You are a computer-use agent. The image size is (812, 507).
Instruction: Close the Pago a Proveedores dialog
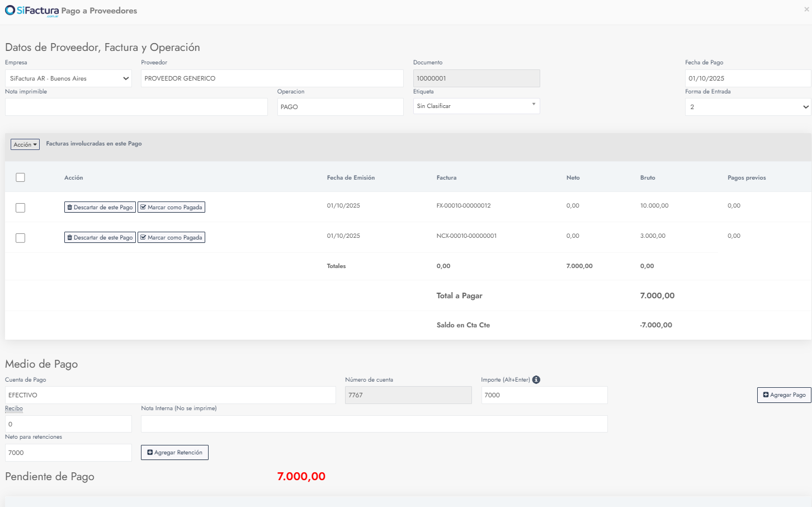806,10
